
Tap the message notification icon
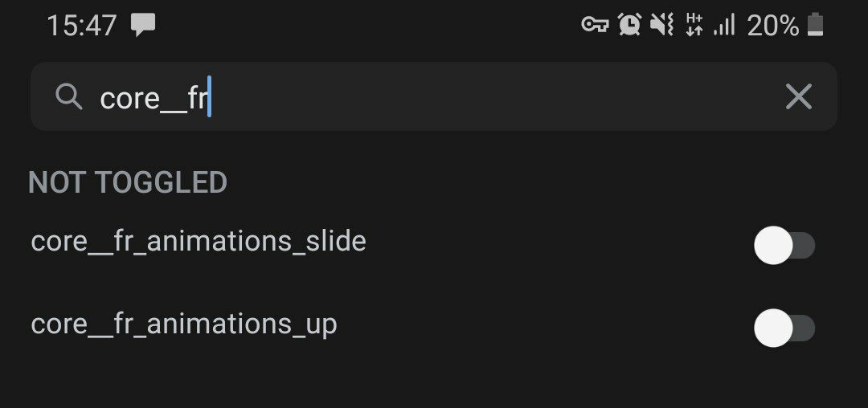pos(143,26)
